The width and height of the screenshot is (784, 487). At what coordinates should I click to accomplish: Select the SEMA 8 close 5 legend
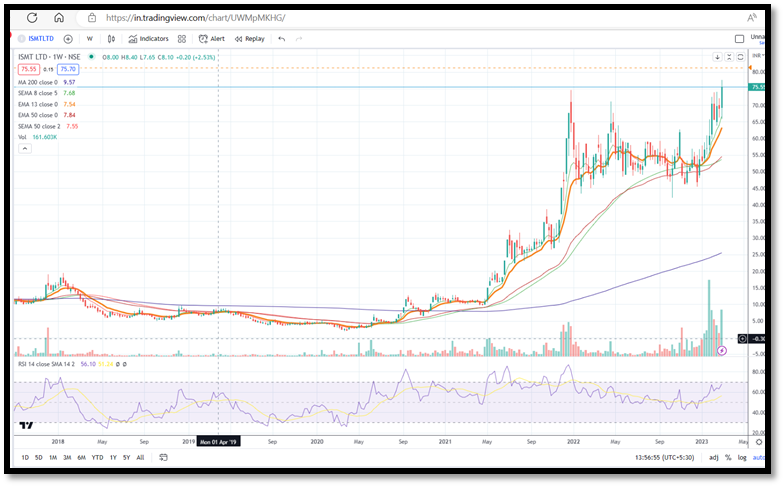click(46, 93)
